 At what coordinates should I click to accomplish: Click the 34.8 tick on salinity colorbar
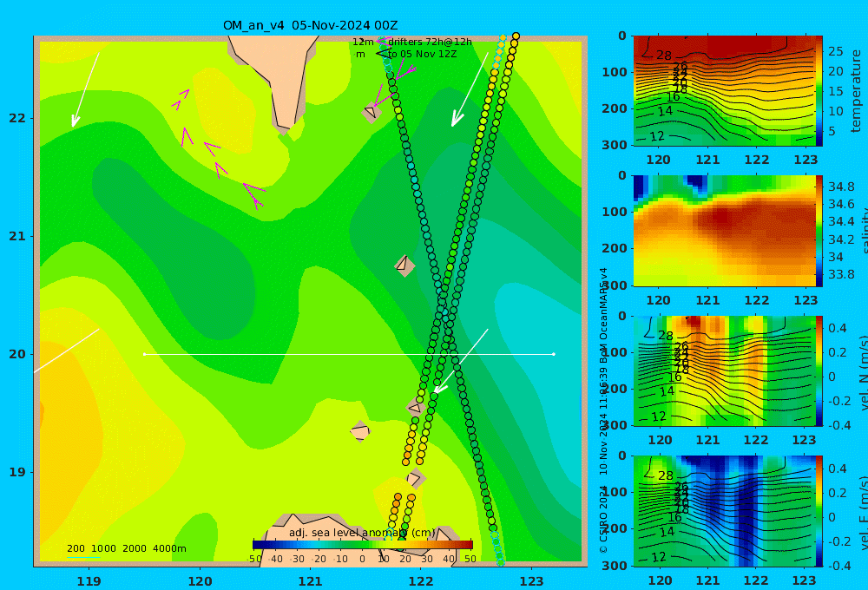tap(841, 187)
